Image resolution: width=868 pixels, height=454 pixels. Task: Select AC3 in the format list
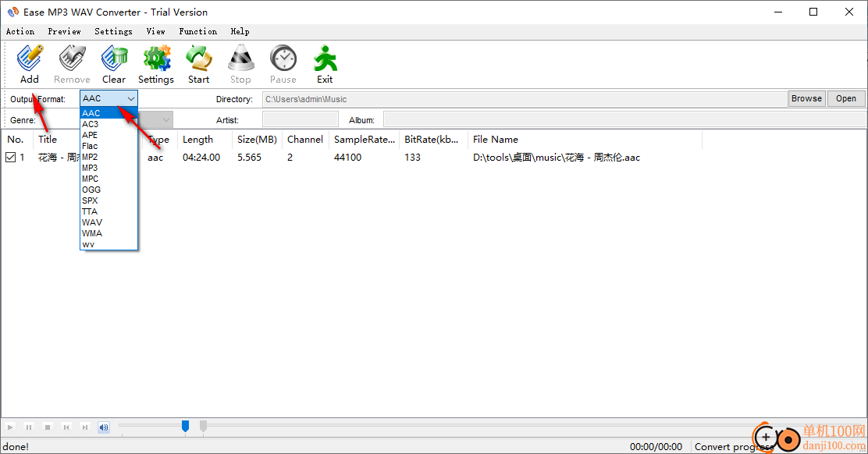108,124
